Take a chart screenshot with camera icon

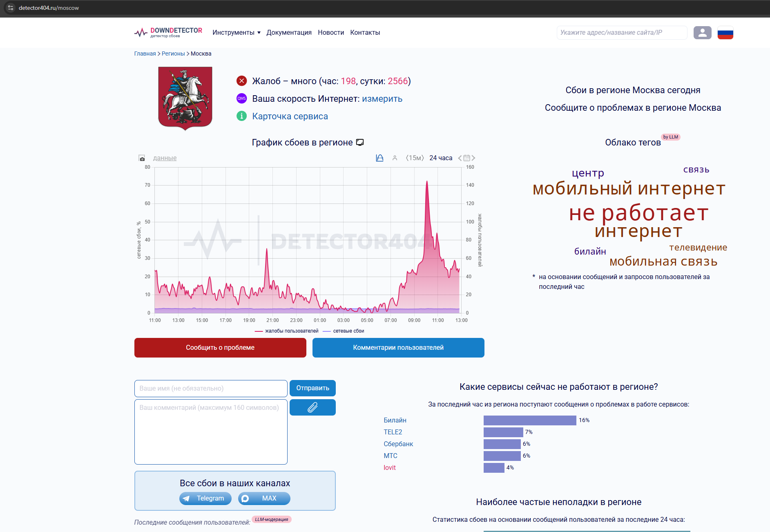[x=142, y=158]
